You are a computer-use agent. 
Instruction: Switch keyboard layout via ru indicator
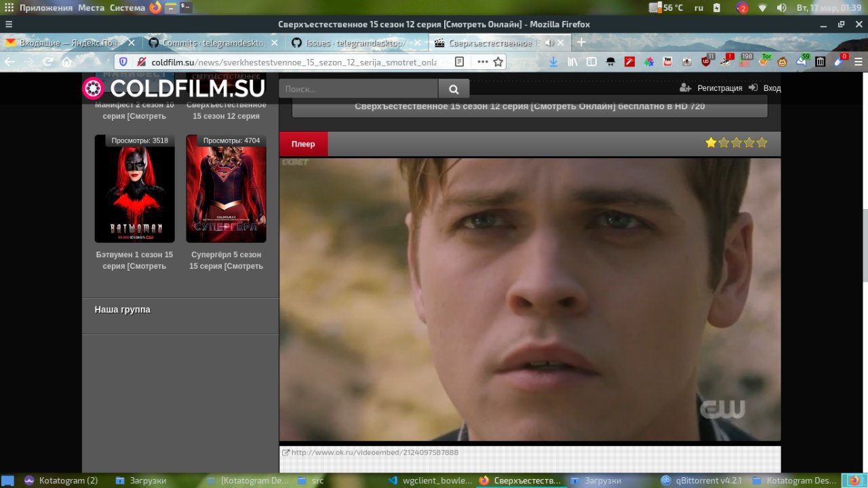pyautogui.click(x=698, y=7)
